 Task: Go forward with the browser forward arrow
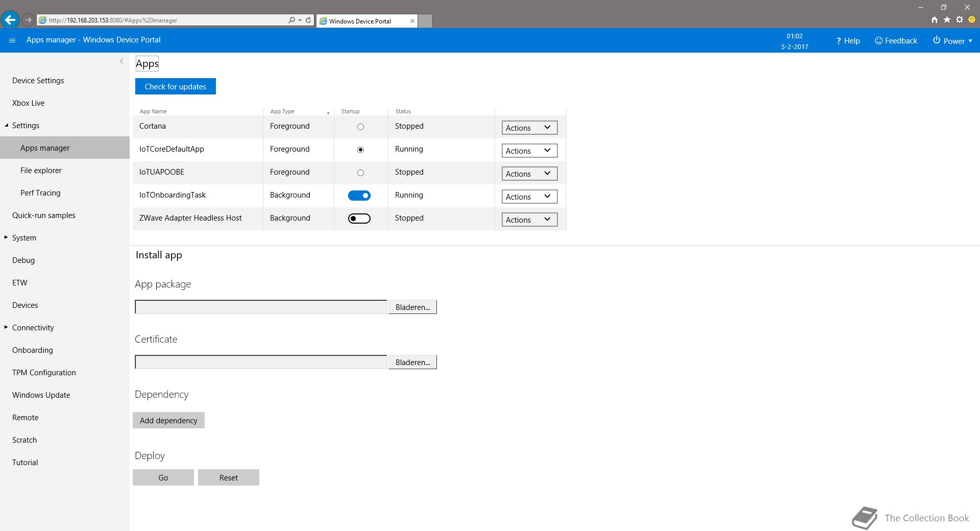(x=28, y=20)
